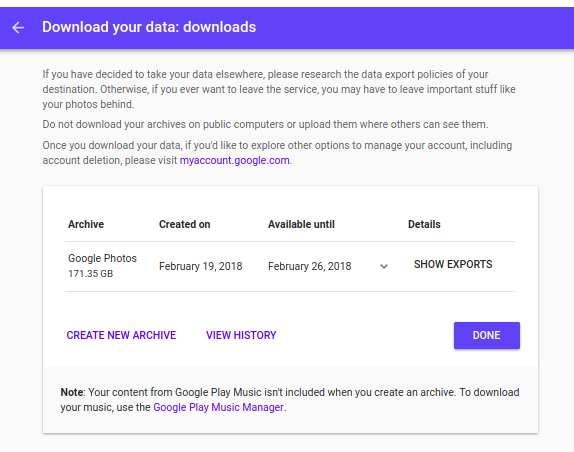
Task: Confirm with the DONE button
Action: [x=487, y=335]
